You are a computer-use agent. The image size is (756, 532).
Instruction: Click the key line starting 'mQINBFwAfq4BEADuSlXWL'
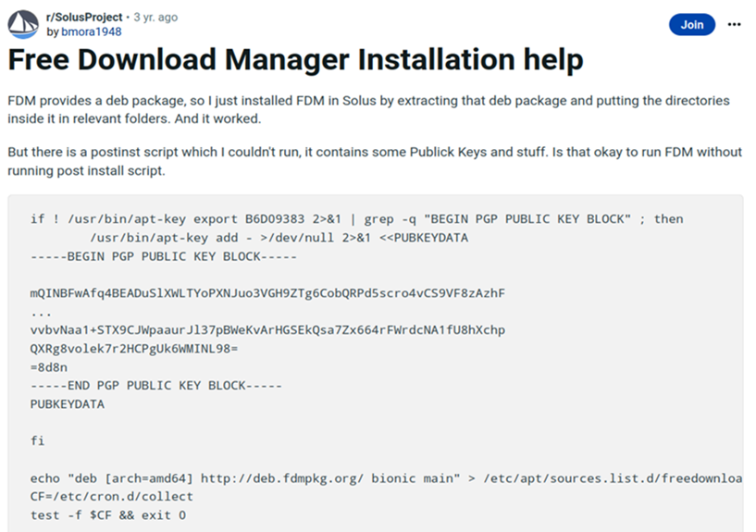pos(267,293)
